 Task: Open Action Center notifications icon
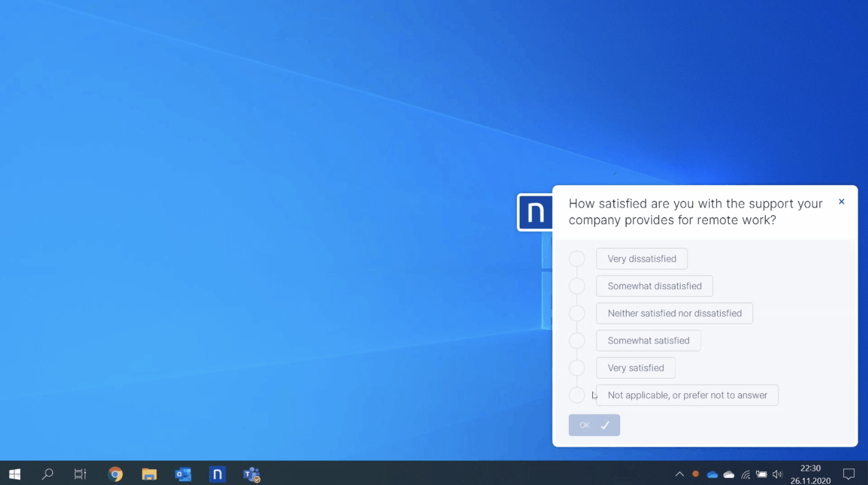(x=848, y=474)
